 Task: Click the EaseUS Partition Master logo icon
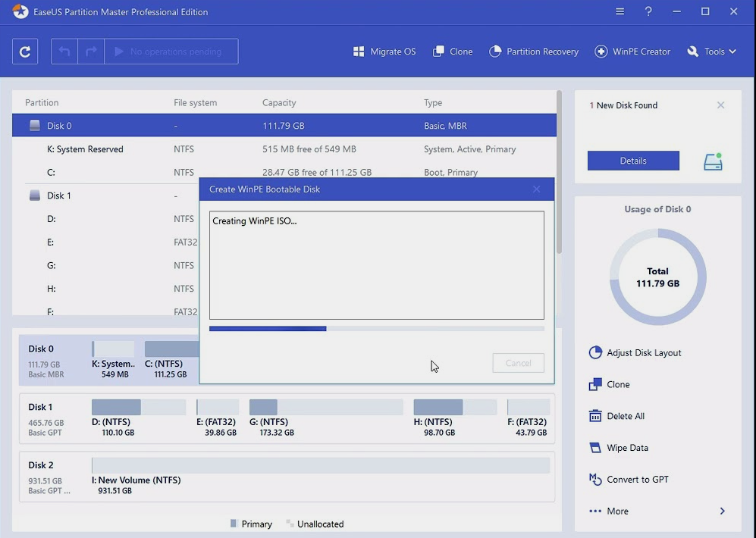tap(20, 11)
